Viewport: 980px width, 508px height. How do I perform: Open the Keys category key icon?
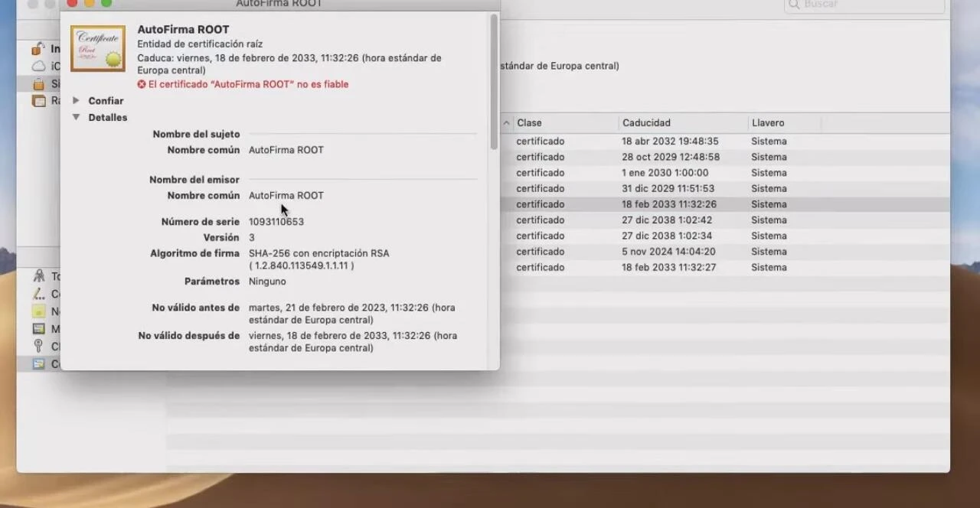click(38, 347)
